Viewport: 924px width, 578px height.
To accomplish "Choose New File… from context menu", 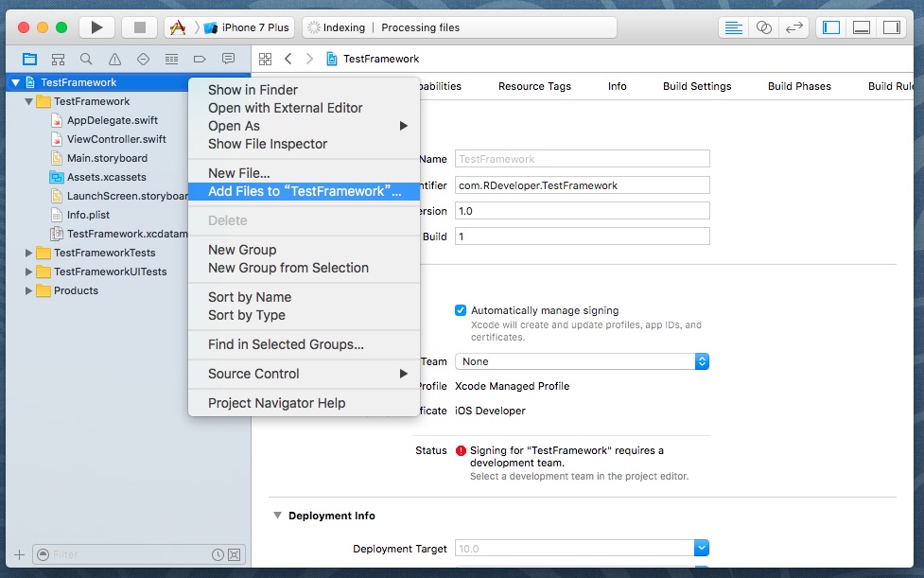I will (305, 173).
